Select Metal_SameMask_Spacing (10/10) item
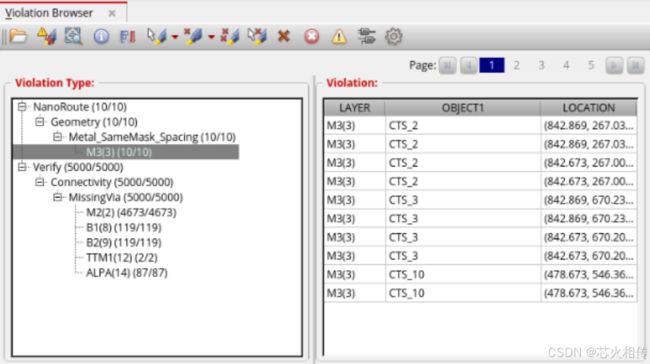The height and width of the screenshot is (364, 650). coord(152,137)
